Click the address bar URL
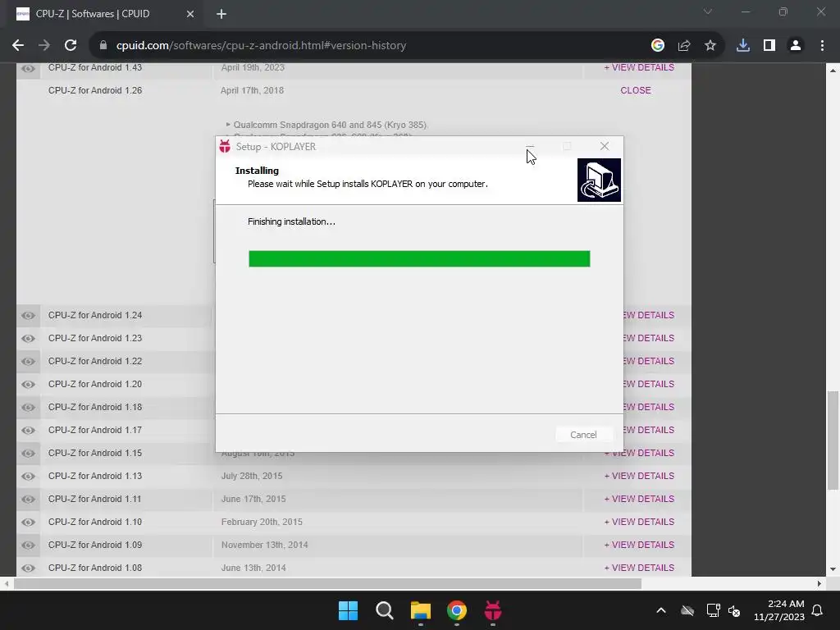The height and width of the screenshot is (630, 840). [x=262, y=46]
